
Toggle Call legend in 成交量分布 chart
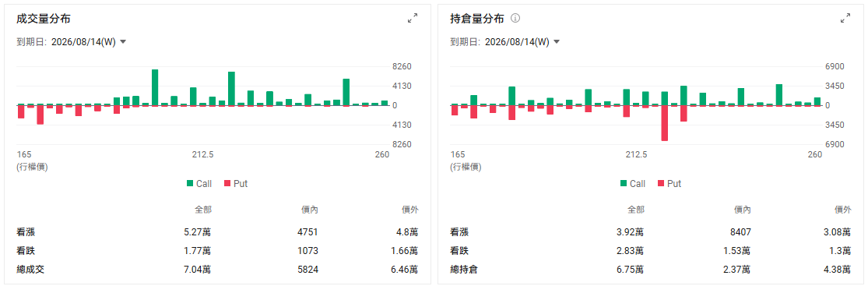click(x=199, y=183)
